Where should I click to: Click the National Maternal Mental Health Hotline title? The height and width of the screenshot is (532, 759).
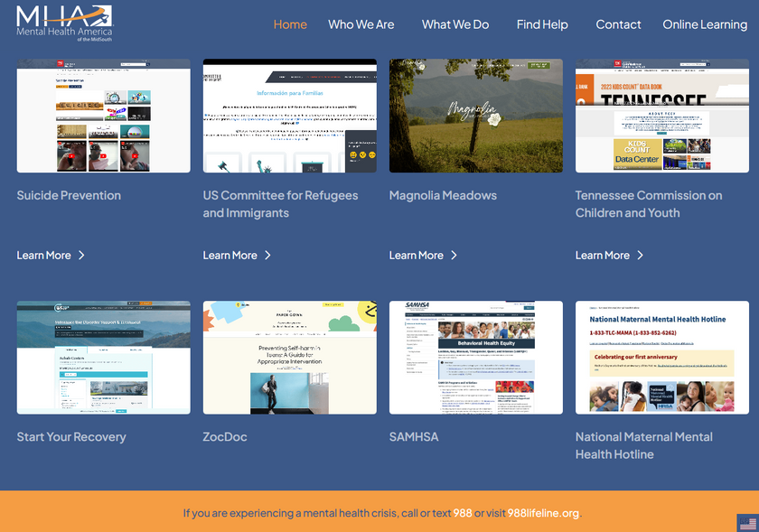point(643,445)
